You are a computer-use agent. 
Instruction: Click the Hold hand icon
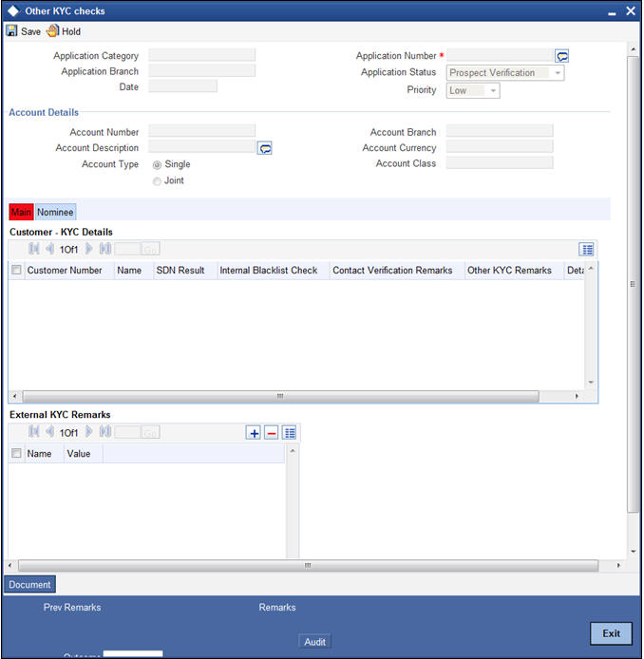coord(52,30)
